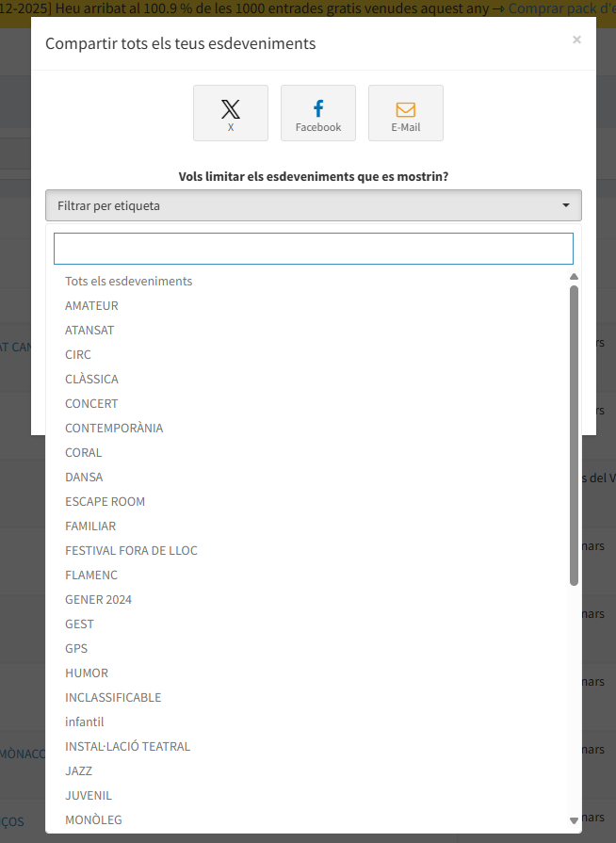Select the CLÀSSICA tag
616x843 pixels.
click(x=91, y=380)
